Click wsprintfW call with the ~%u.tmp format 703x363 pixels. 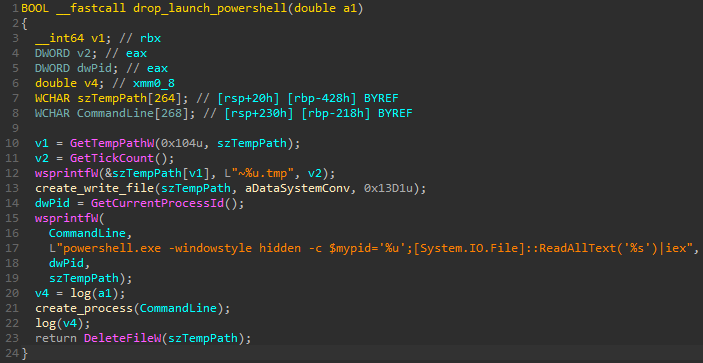tap(66, 173)
